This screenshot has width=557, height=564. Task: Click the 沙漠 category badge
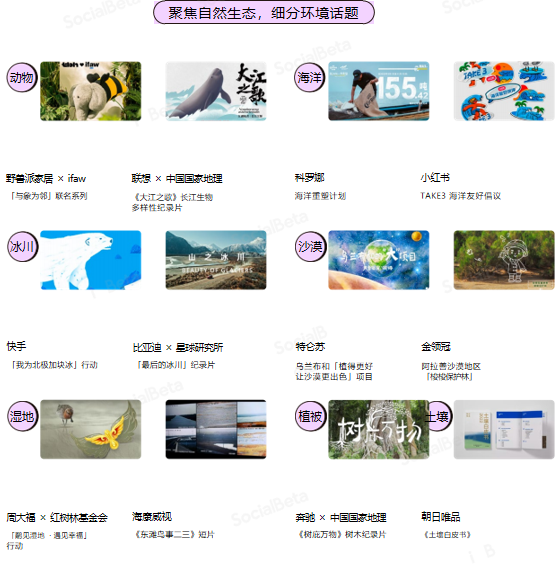click(x=310, y=246)
